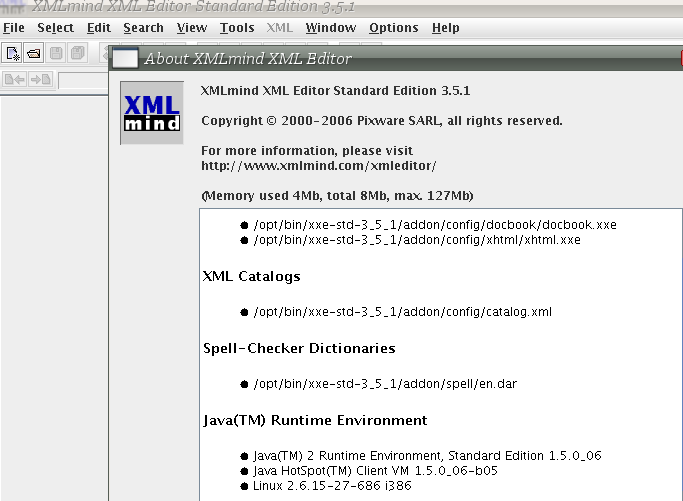Screen dimensions: 683x501
Task: Click the XMLmind logo image
Action: tap(151, 113)
